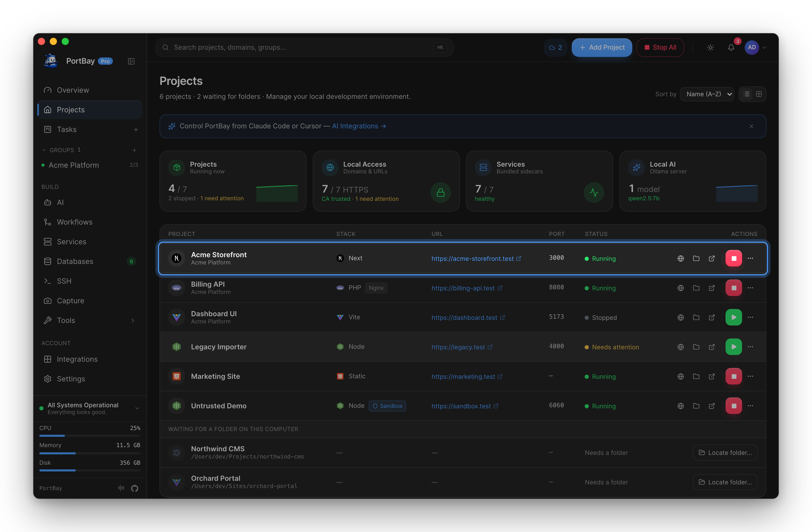Click the Stop All button
Image resolution: width=812 pixels, height=532 pixels.
pyautogui.click(x=660, y=48)
